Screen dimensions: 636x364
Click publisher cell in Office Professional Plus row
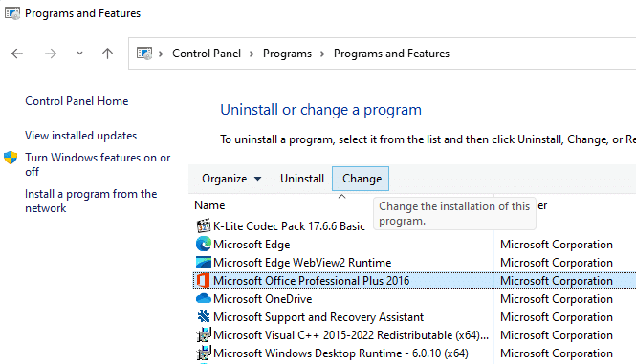557,281
